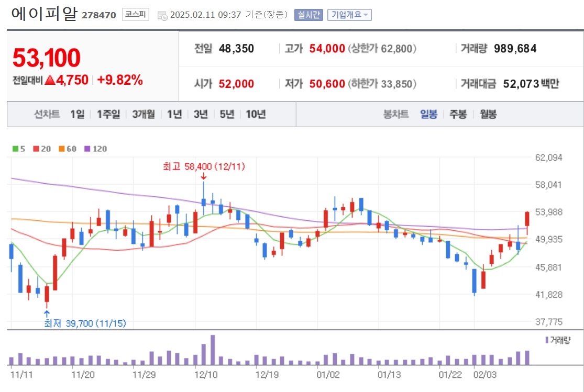
Task: Toggle the 실시간 realtime button
Action: tap(308, 15)
